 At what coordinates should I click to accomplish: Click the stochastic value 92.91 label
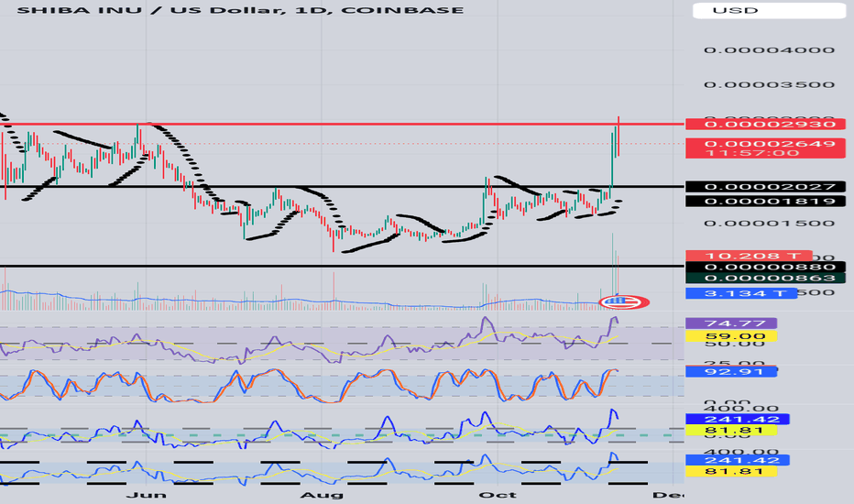[x=731, y=372]
